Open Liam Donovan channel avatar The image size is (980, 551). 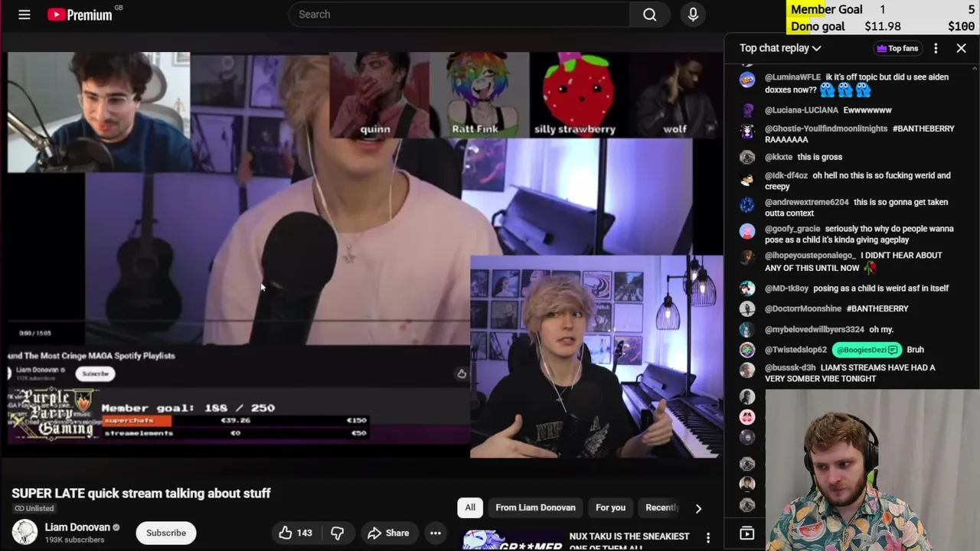pyautogui.click(x=24, y=532)
